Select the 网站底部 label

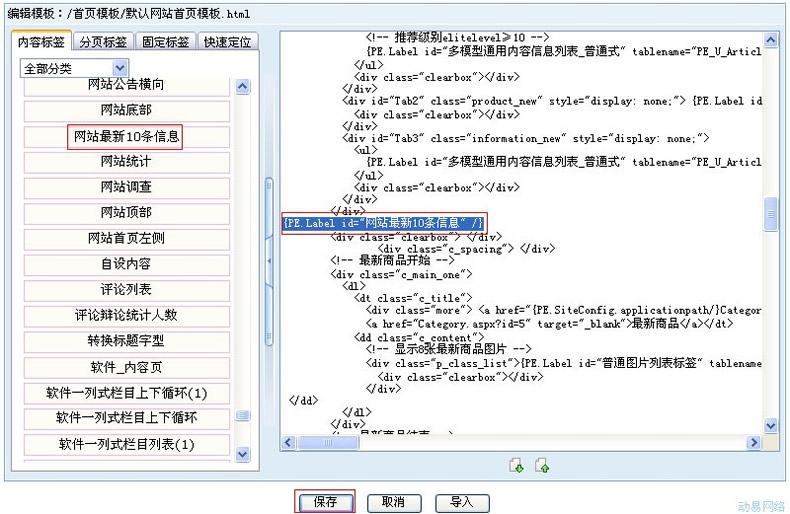pyautogui.click(x=126, y=110)
